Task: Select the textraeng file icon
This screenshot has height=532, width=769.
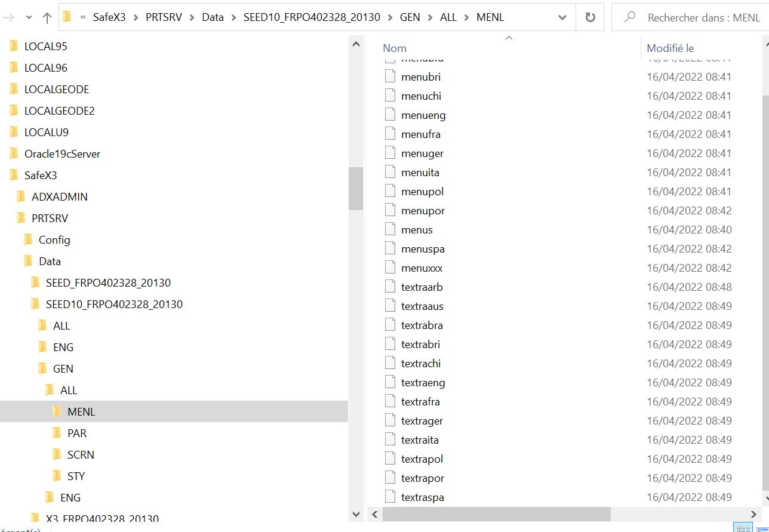Action: [390, 383]
